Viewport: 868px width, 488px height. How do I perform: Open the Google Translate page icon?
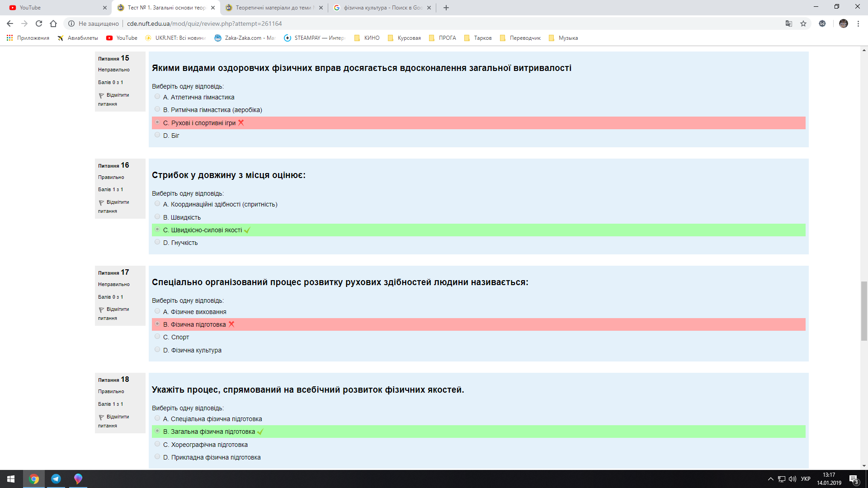789,23
